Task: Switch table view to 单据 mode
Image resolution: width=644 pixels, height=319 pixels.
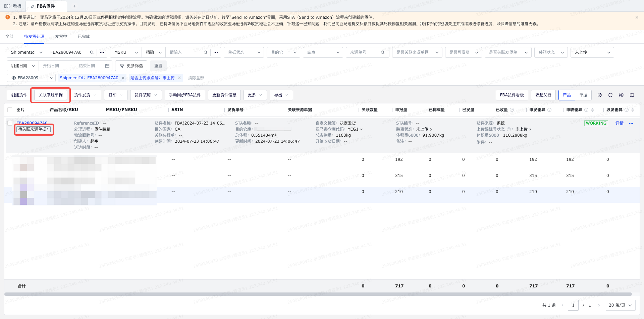Action: click(583, 95)
